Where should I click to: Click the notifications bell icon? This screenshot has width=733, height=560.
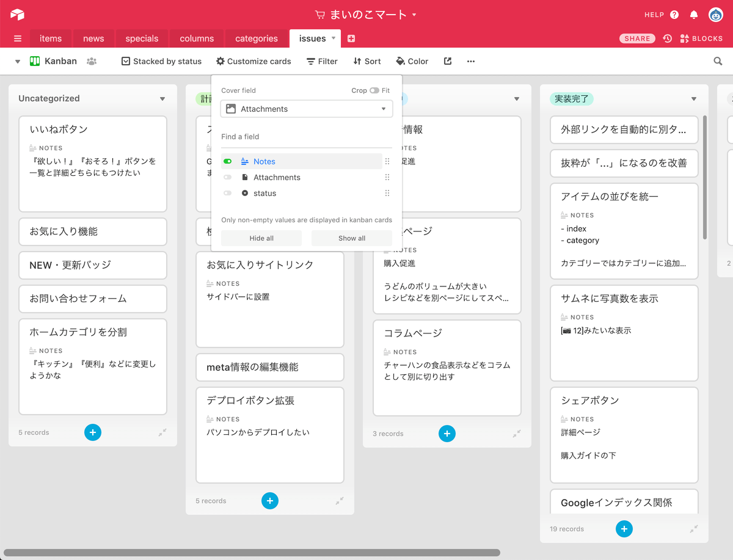(693, 15)
